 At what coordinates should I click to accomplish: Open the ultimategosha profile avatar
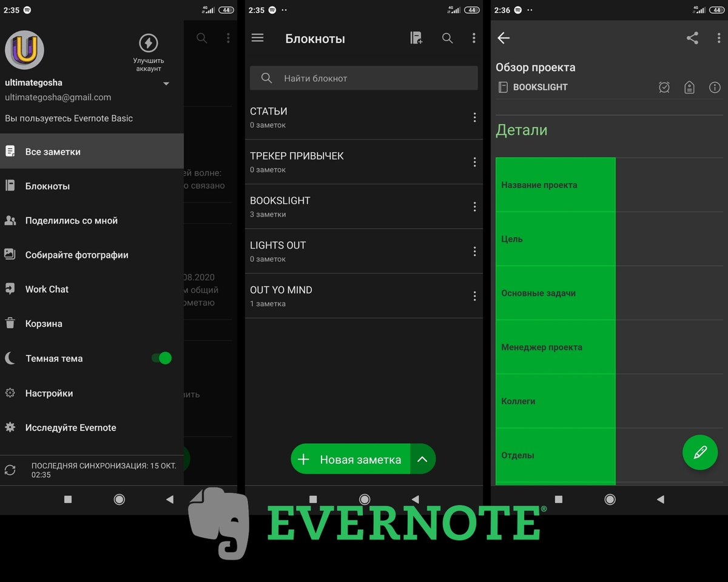pyautogui.click(x=25, y=50)
